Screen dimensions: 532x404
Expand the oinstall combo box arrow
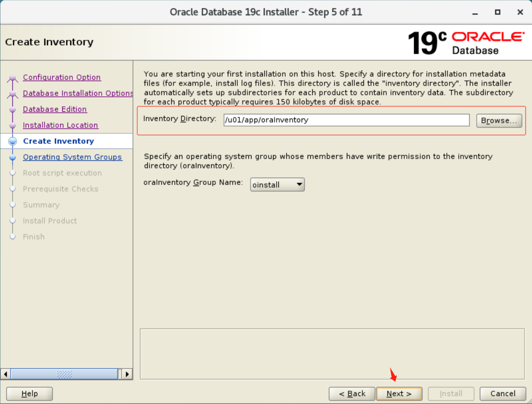[299, 184]
